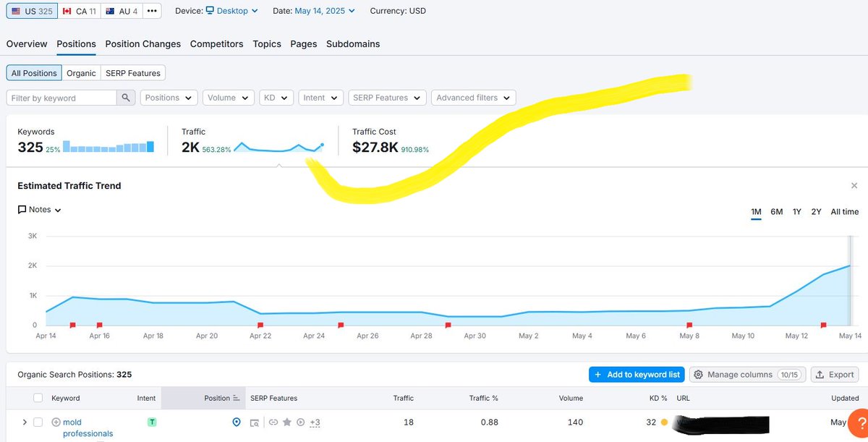Toggle the transactional intent badge on the keyword
Screen dimensions: 868x442
(152, 420)
